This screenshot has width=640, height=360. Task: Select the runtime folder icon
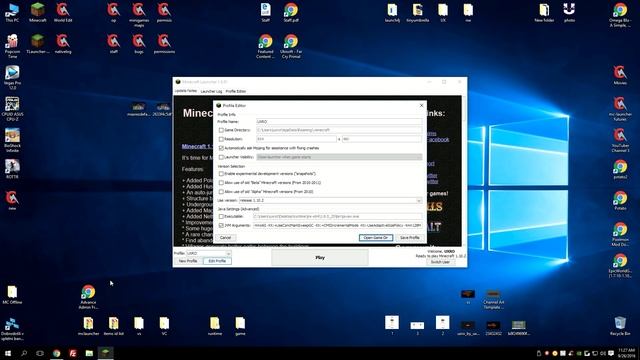(215, 327)
